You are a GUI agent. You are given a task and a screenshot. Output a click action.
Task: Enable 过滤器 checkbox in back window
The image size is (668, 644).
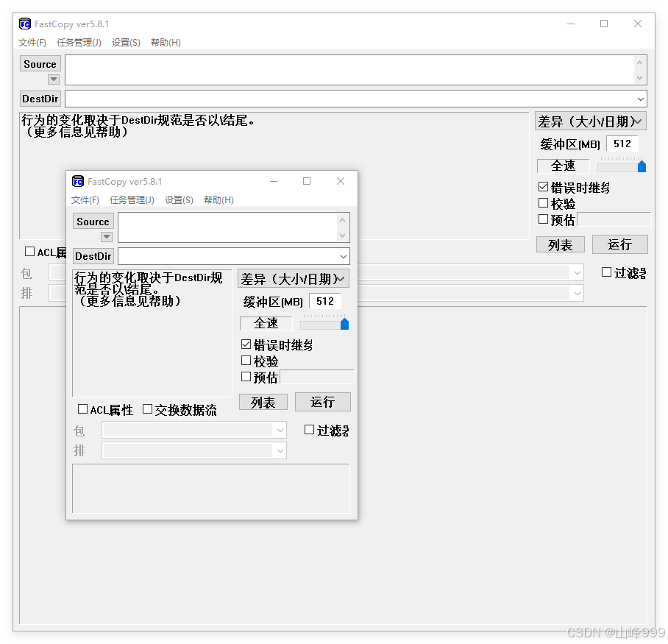click(607, 272)
